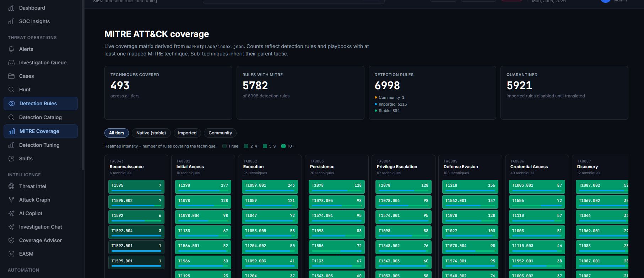Click technique T1562.001 in Defense Evasion
Screen dimensions: 644x278
[470, 202]
